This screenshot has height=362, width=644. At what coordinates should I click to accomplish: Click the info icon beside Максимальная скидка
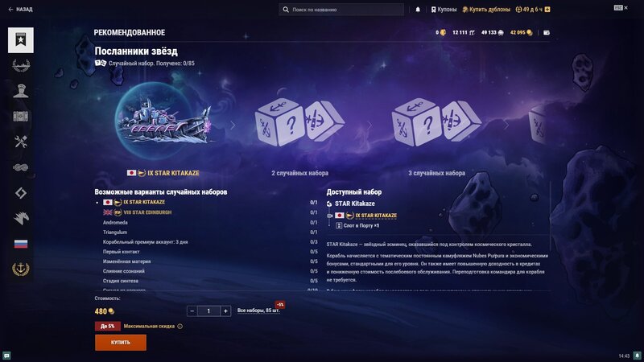[180, 327]
